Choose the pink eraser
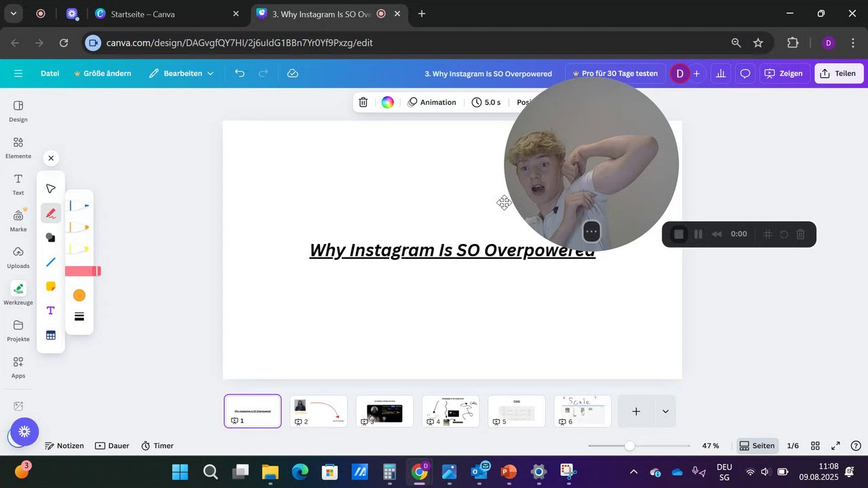The image size is (868, 488). click(83, 271)
